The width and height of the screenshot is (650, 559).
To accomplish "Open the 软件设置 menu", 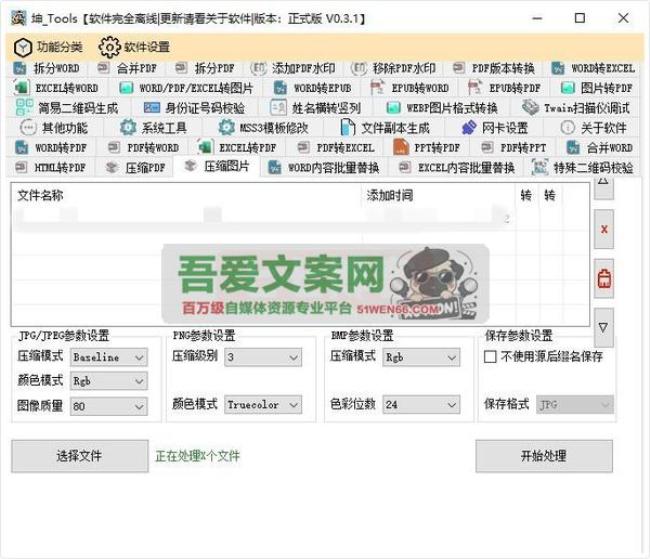I will (134, 47).
